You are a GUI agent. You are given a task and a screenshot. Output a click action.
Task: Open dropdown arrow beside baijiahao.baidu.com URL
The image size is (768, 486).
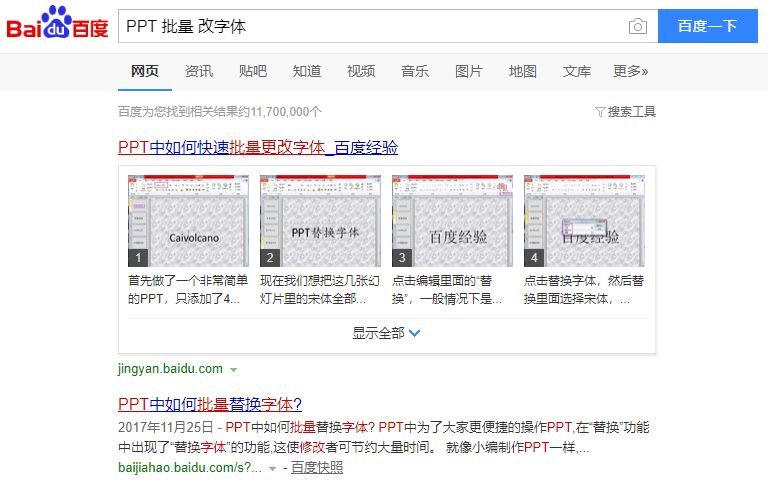(272, 469)
